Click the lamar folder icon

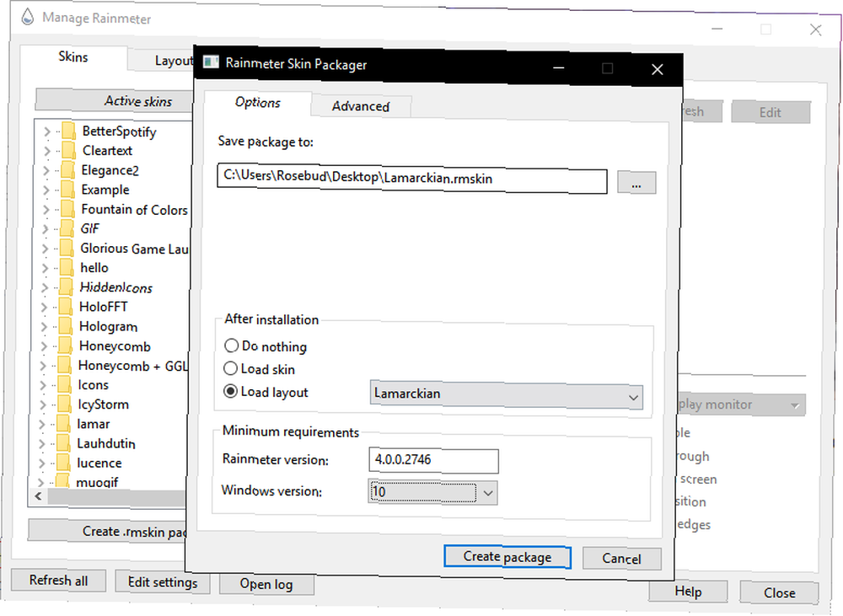click(x=63, y=424)
